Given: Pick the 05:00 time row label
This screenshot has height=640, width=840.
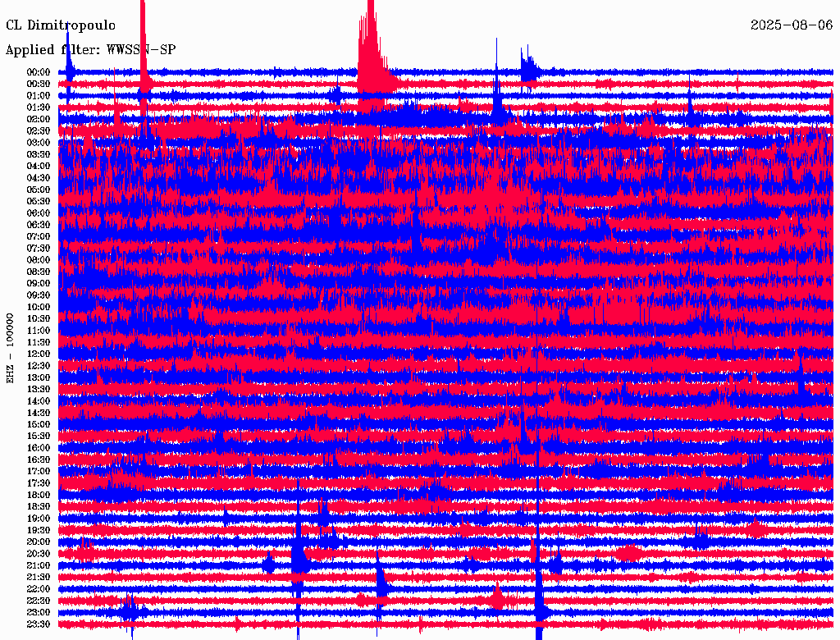Looking at the screenshot, I should pos(39,190).
